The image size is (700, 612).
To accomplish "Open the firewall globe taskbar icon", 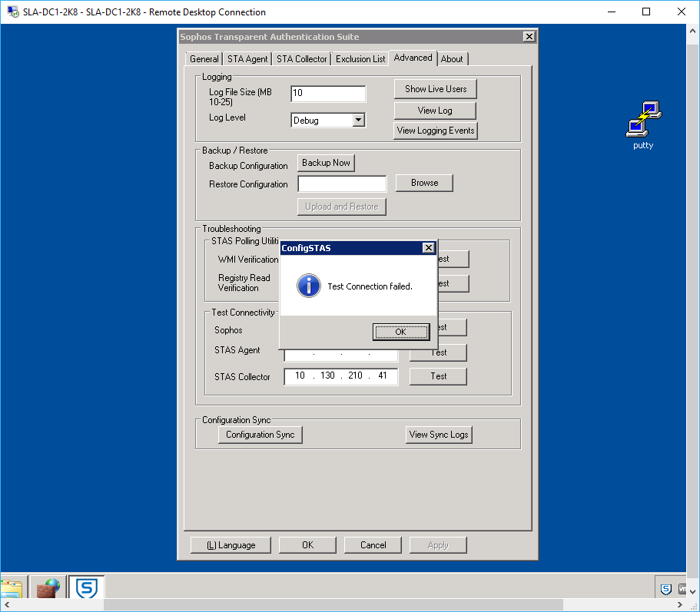I will coord(48,588).
